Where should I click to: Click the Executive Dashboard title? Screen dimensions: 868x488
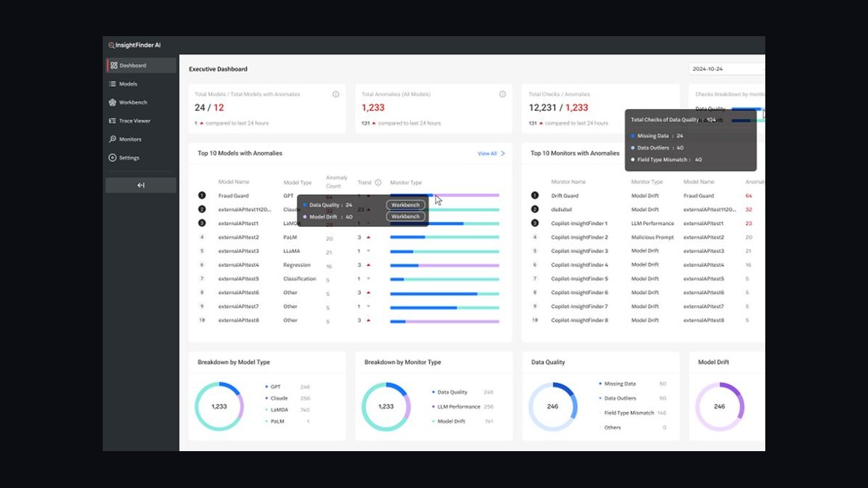[x=218, y=69]
